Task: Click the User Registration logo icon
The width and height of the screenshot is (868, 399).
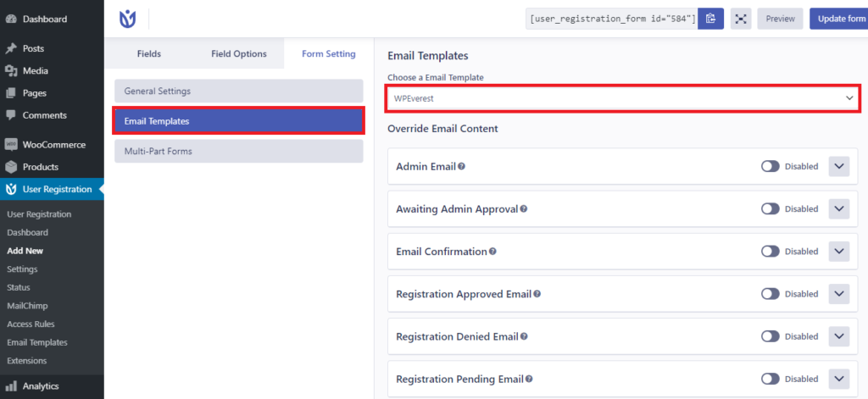Action: click(127, 19)
